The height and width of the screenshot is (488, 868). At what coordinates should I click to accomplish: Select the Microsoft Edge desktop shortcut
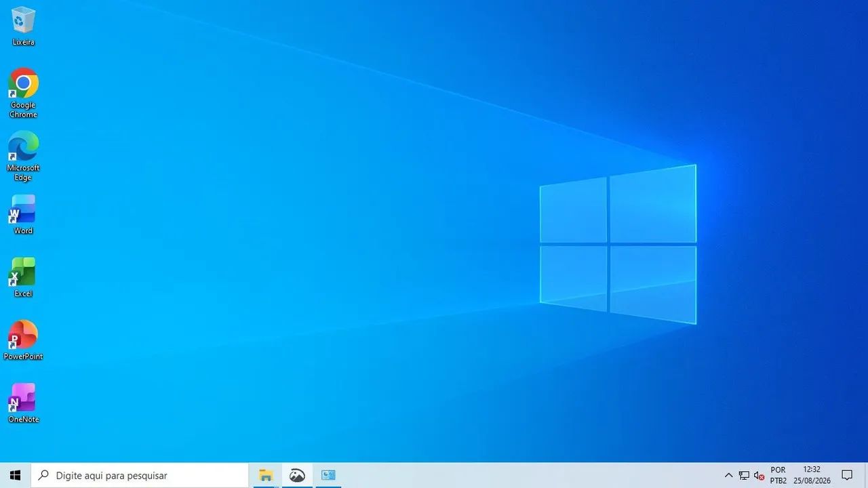pyautogui.click(x=23, y=156)
